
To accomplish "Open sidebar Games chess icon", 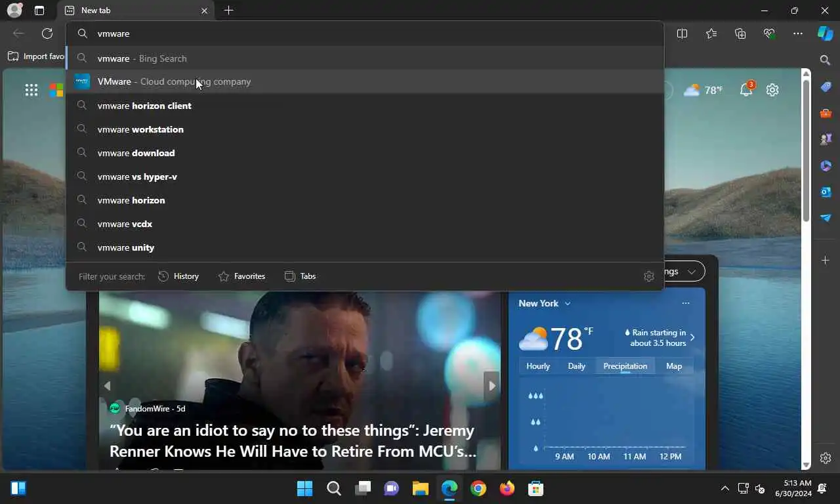I will 826,139.
